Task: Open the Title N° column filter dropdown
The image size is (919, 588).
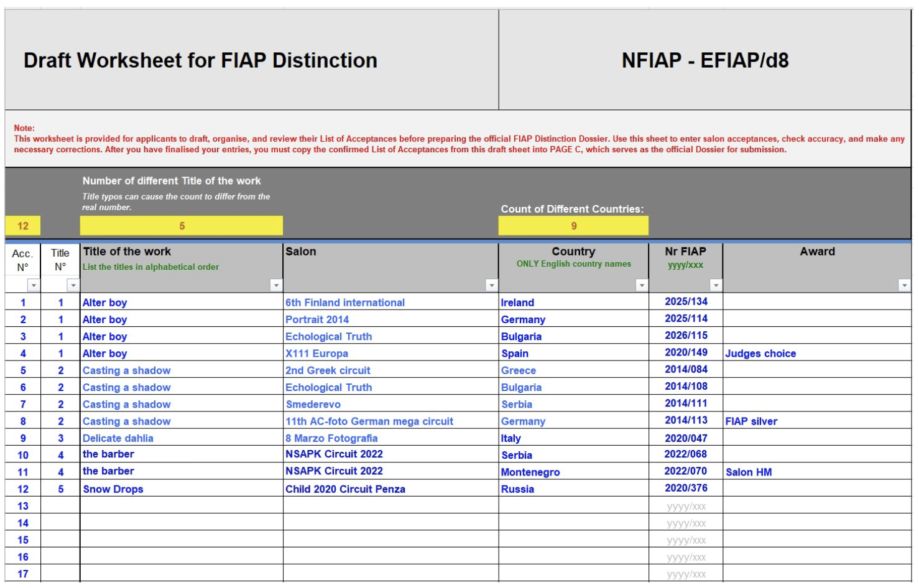Action: [73, 285]
